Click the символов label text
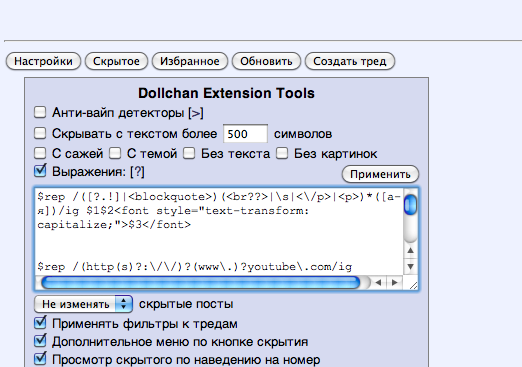 point(303,134)
